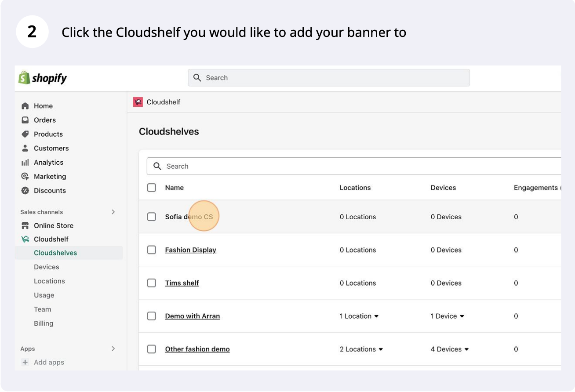Click the red Cloudshelf app icon in header
Screen dimensions: 575x392
(x=138, y=102)
